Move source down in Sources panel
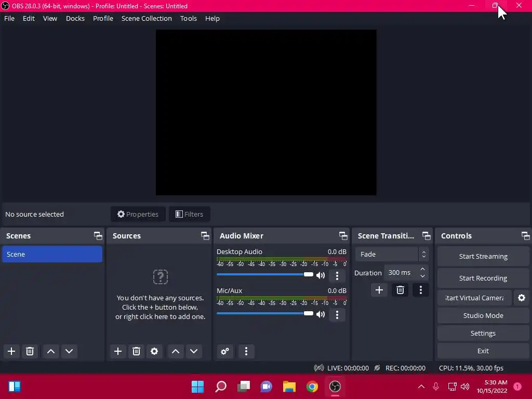Viewport: 532px width, 399px height. (194, 351)
